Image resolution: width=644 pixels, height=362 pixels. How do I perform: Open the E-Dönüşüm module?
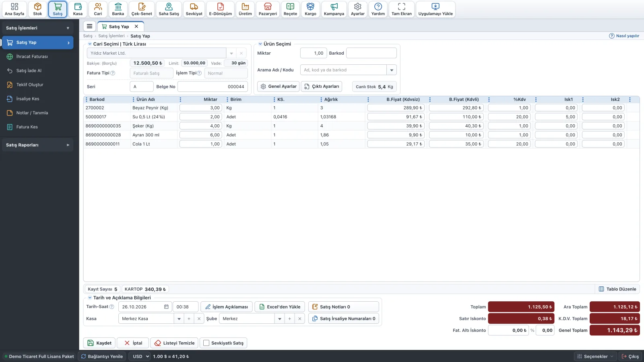point(220,9)
